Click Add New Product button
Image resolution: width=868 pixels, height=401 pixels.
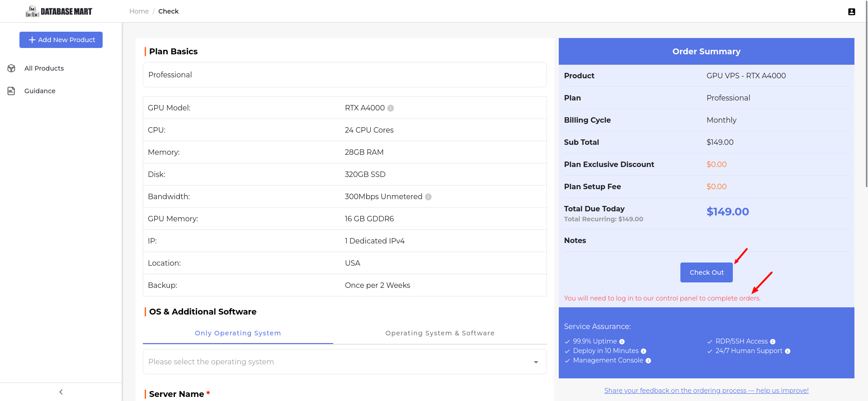coord(61,40)
